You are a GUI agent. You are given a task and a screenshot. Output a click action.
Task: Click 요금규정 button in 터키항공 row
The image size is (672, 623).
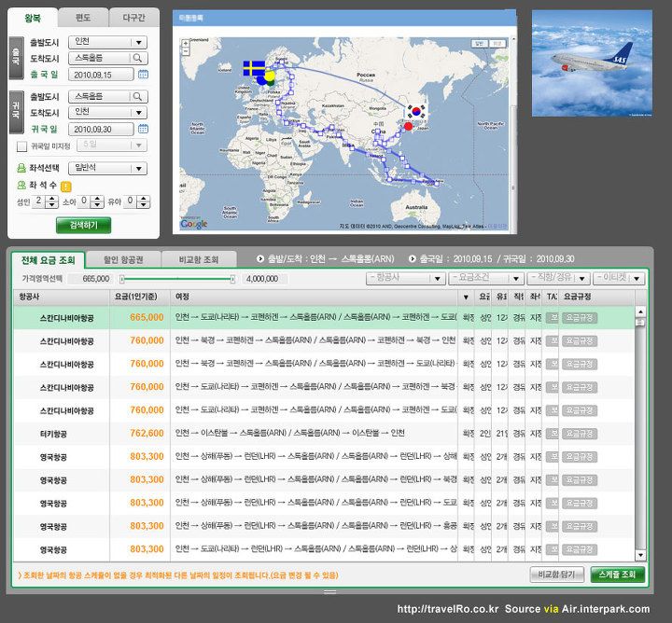[580, 434]
